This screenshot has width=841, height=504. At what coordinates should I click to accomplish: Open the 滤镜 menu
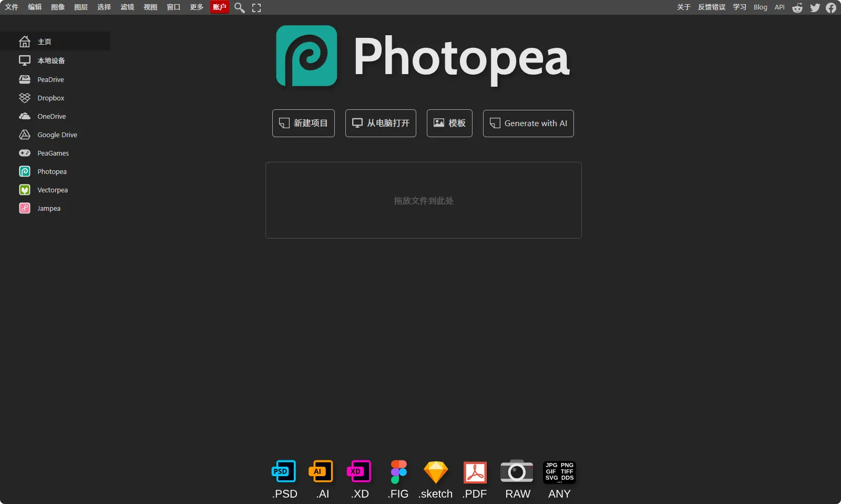pos(127,7)
